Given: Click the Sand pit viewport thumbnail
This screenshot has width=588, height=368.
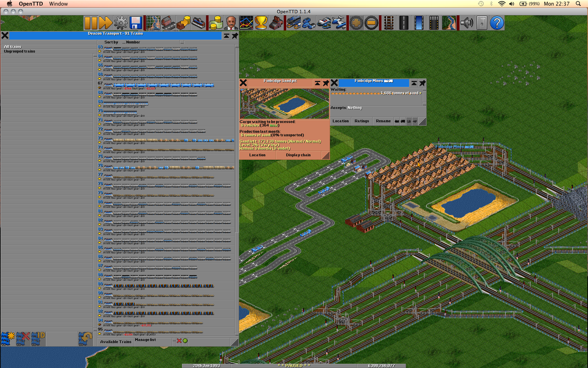Looking at the screenshot, I should click(284, 103).
